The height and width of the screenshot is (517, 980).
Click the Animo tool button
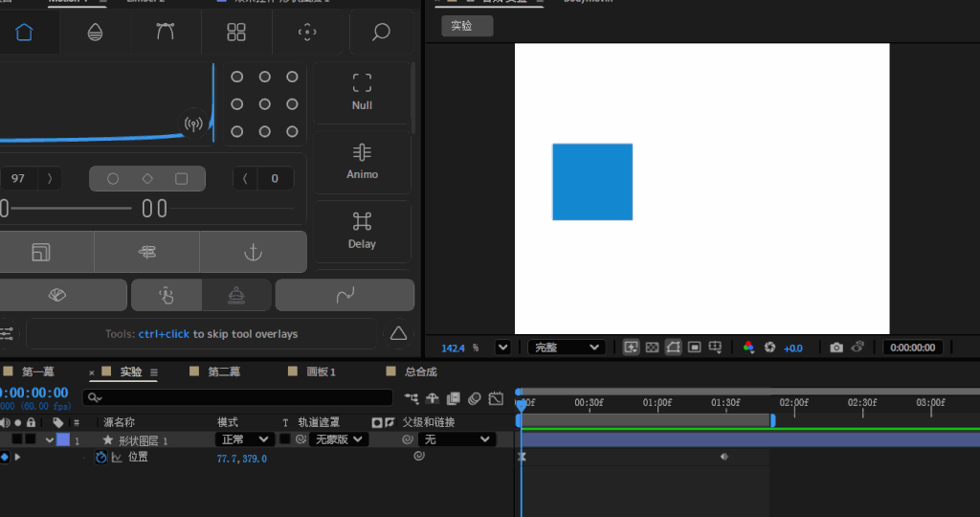(x=362, y=162)
